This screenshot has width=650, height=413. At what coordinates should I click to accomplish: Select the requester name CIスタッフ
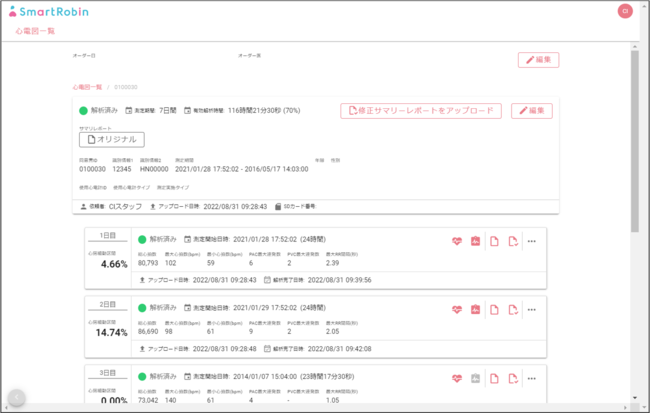pyautogui.click(x=125, y=206)
